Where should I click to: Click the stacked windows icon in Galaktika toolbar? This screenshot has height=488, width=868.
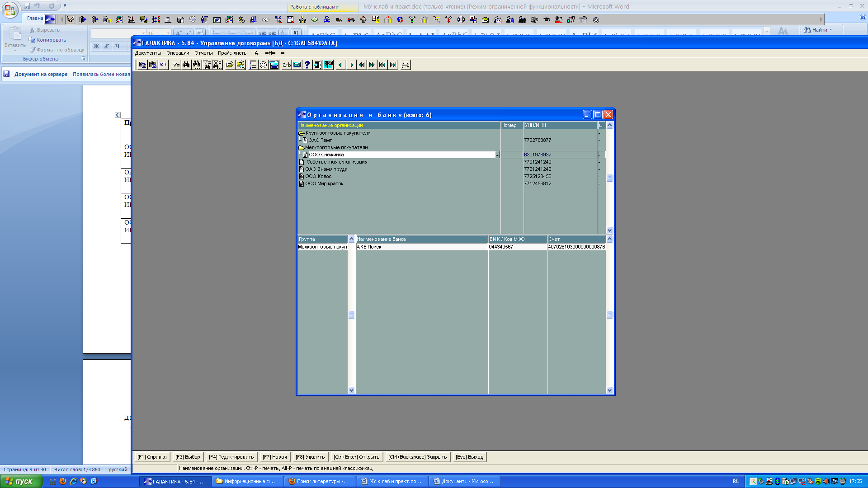[x=274, y=65]
